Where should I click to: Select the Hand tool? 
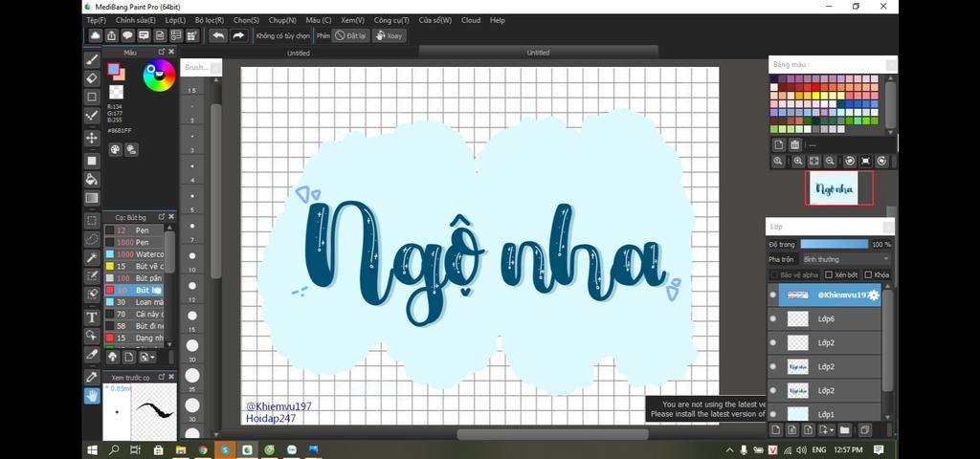pos(92,395)
